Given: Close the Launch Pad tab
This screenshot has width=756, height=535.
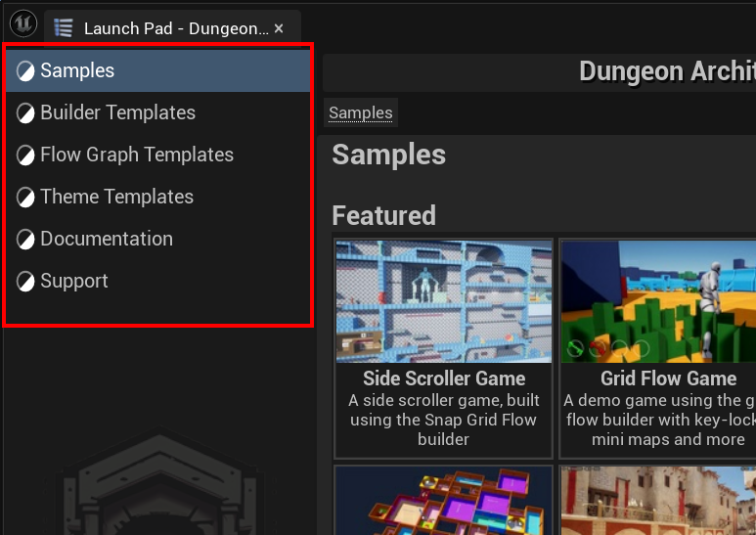Looking at the screenshot, I should pyautogui.click(x=279, y=28).
